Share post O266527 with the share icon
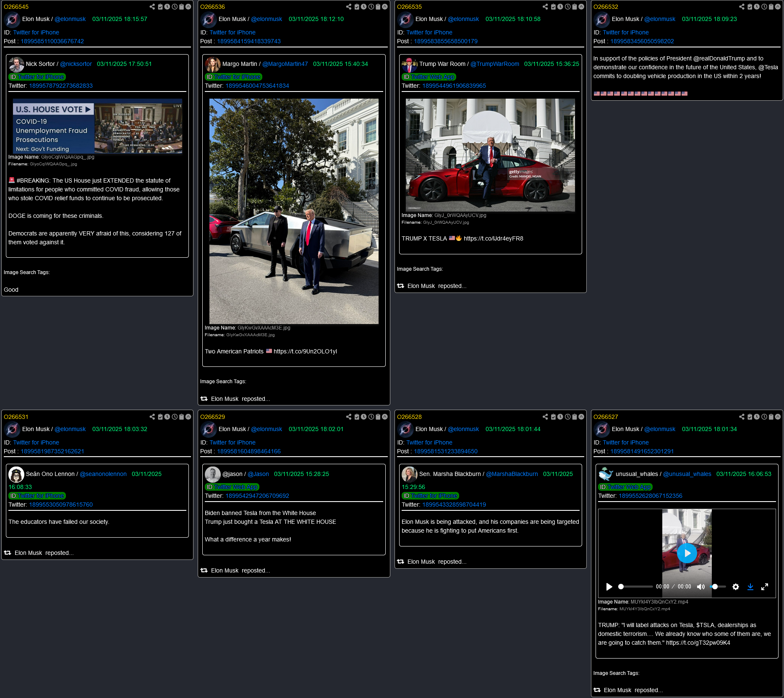This screenshot has height=698, width=784. 742,417
